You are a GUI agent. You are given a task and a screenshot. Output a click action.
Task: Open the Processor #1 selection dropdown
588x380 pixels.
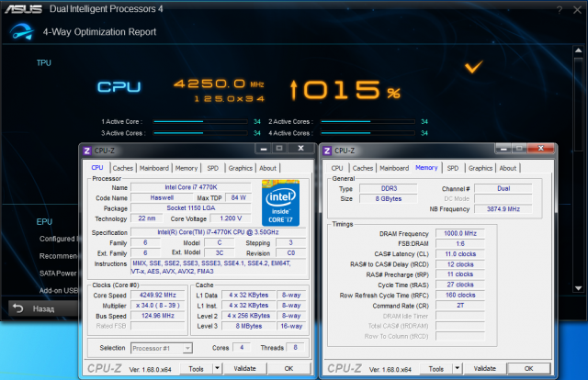coord(162,348)
